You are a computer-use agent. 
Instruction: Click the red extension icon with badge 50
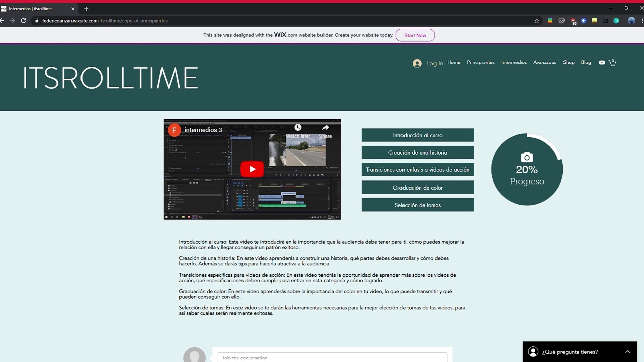(574, 21)
